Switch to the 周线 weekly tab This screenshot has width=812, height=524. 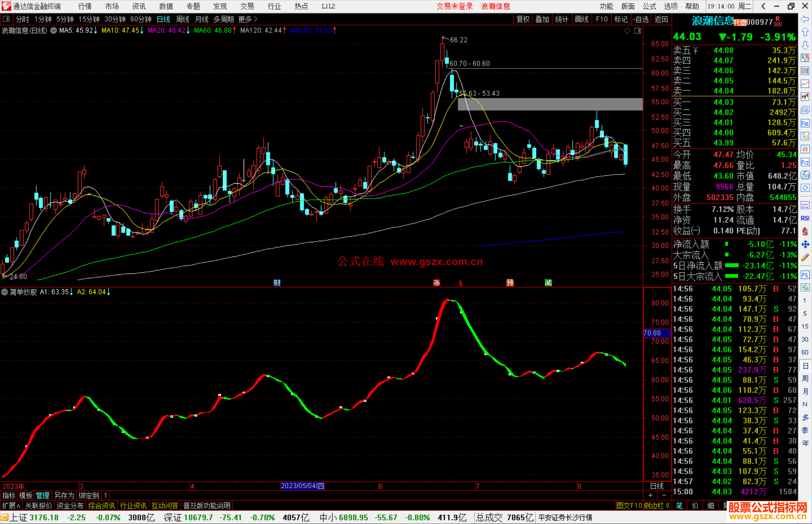[x=183, y=19]
